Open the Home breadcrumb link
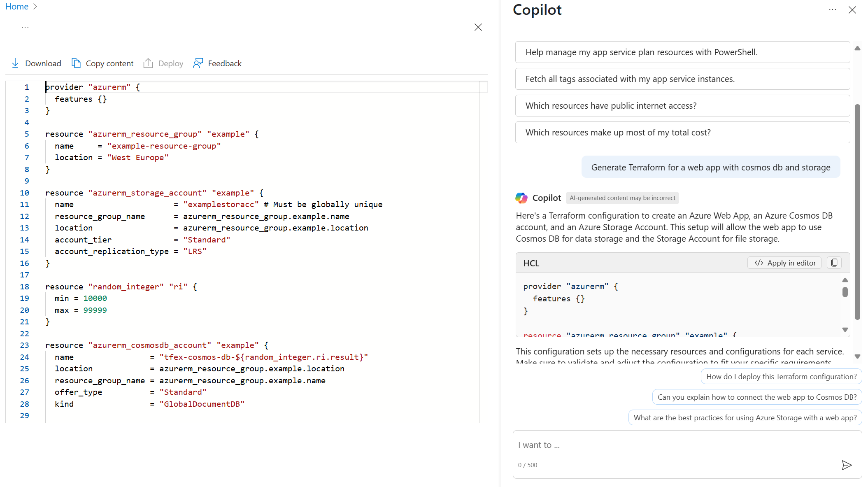This screenshot has width=868, height=487. [x=17, y=7]
